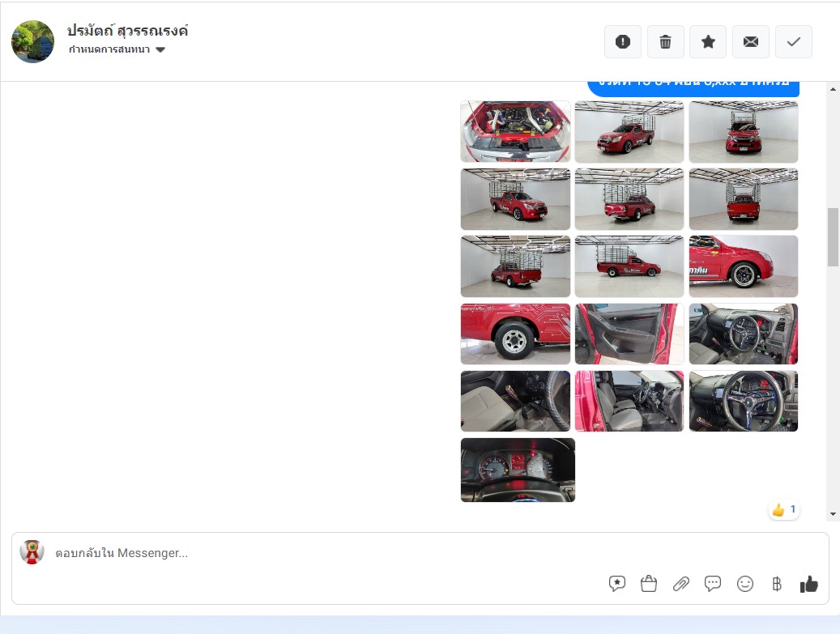The width and height of the screenshot is (840, 634).
Task: View the red door interior photo
Action: click(x=629, y=334)
